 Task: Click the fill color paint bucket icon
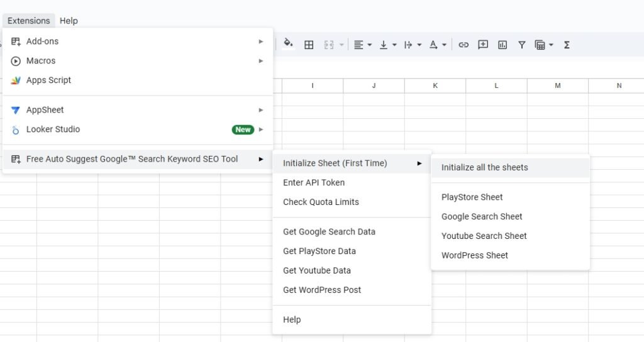(288, 44)
